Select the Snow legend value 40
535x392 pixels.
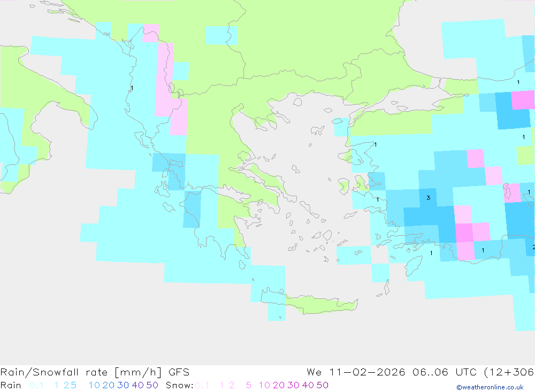click(x=308, y=385)
